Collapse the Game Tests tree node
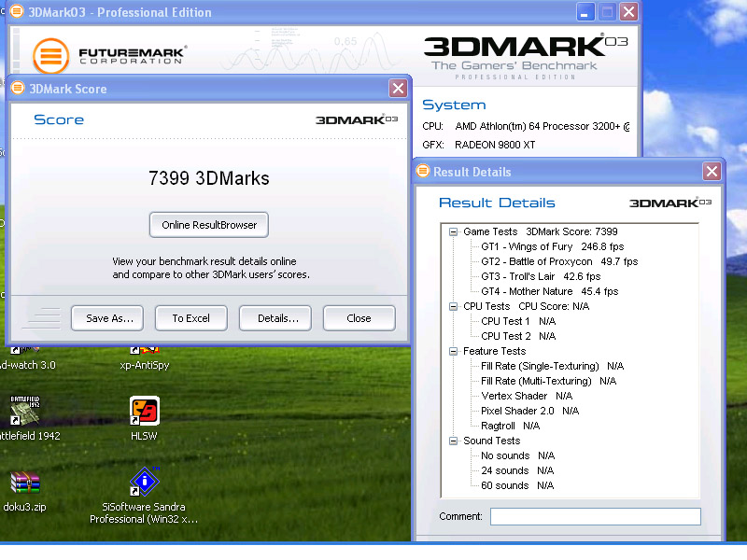747x560 pixels. (453, 231)
